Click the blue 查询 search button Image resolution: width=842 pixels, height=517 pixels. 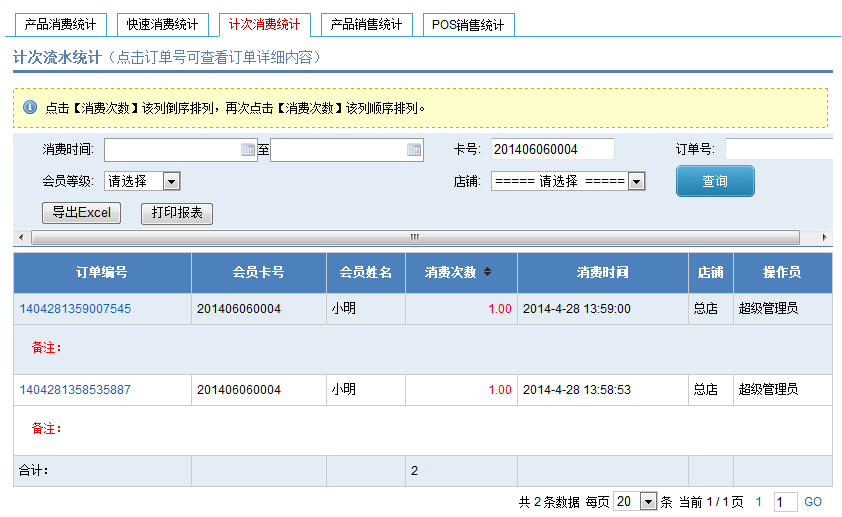[715, 181]
